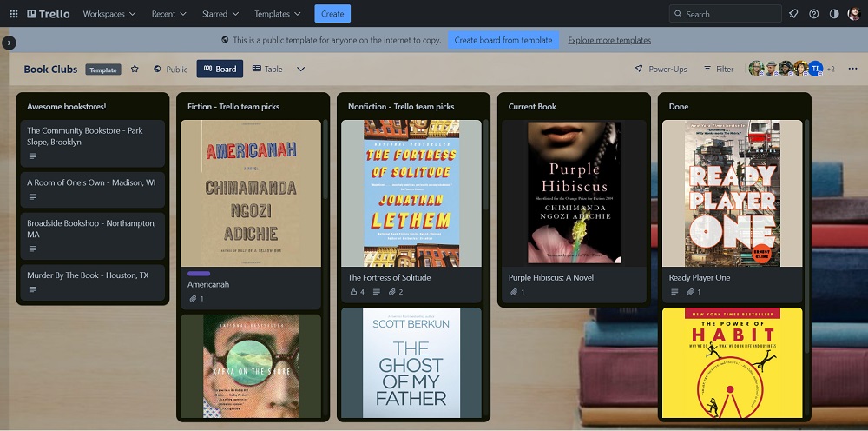Image resolution: width=868 pixels, height=431 pixels.
Task: Open the notifications megaphone icon
Action: 793,14
